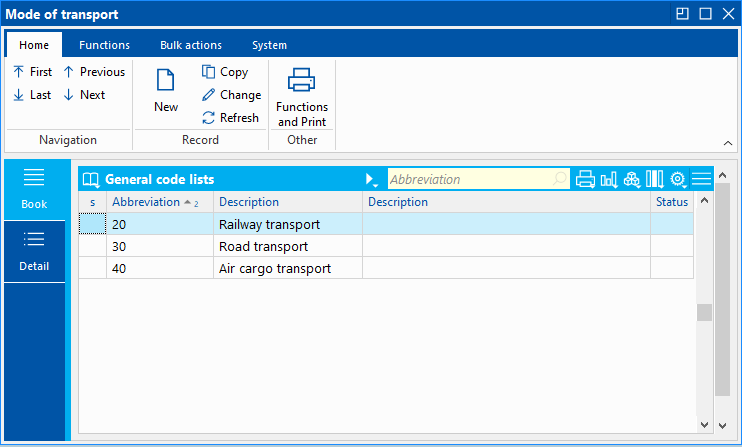Click the General code lists book icon
The height and width of the screenshot is (447, 742).
point(91,180)
